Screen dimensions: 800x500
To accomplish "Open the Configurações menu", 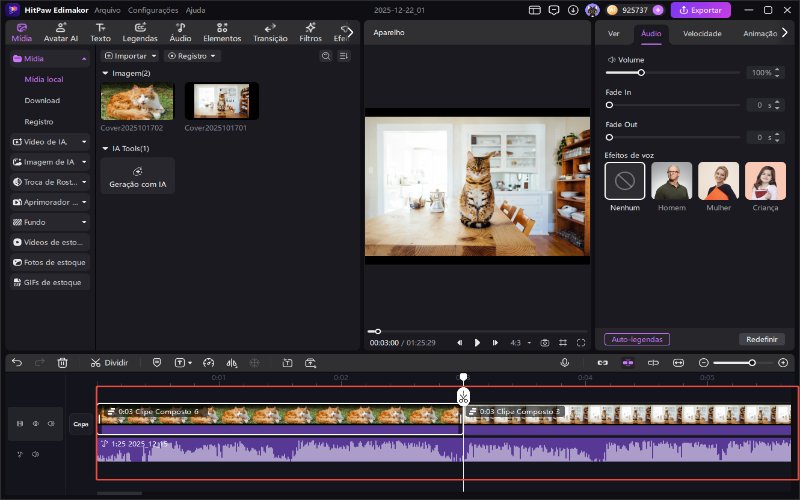I will point(154,10).
